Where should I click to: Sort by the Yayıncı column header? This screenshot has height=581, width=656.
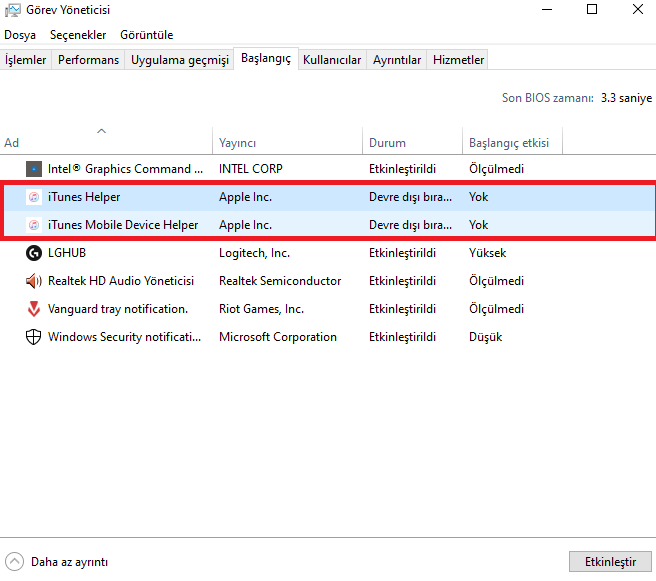click(287, 143)
